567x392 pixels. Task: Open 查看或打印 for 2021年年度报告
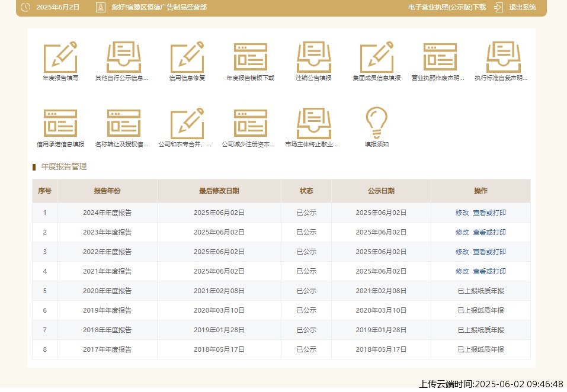489,271
